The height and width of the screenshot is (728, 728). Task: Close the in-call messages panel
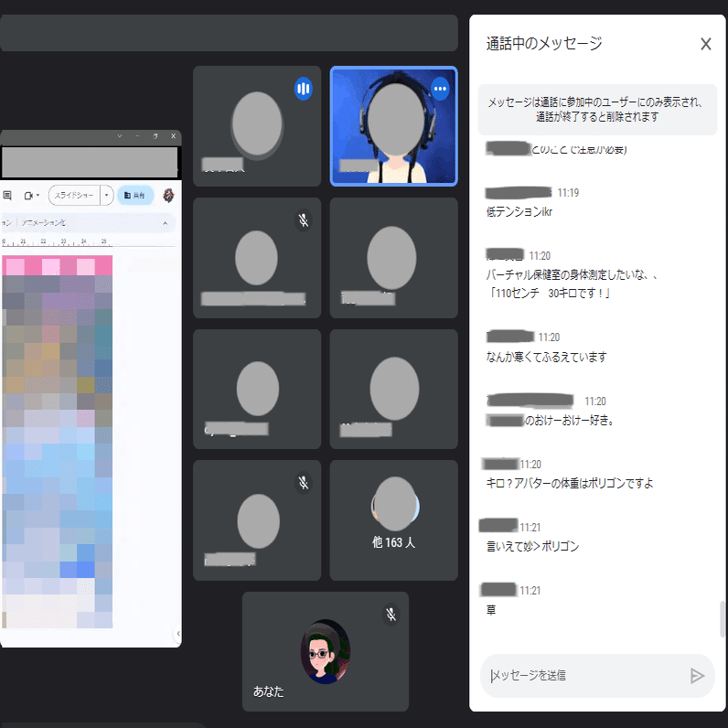705,44
